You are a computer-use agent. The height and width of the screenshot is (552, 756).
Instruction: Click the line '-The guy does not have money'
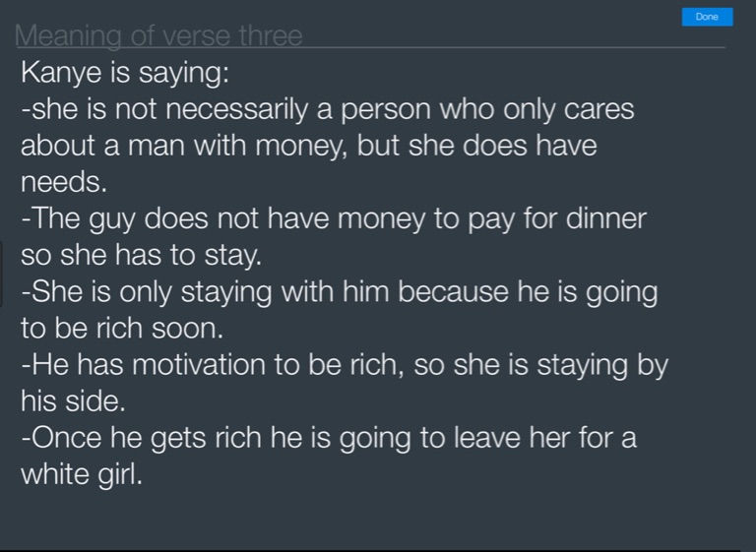pos(333,218)
